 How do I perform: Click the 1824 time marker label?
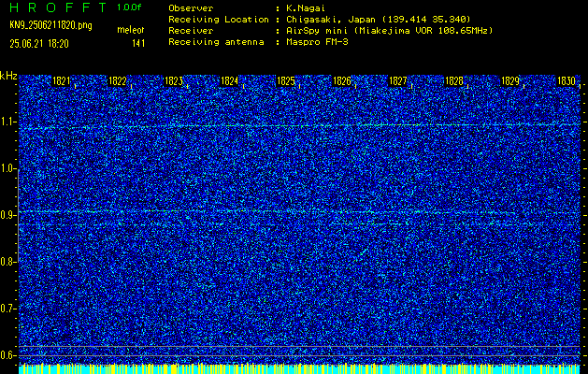(230, 81)
